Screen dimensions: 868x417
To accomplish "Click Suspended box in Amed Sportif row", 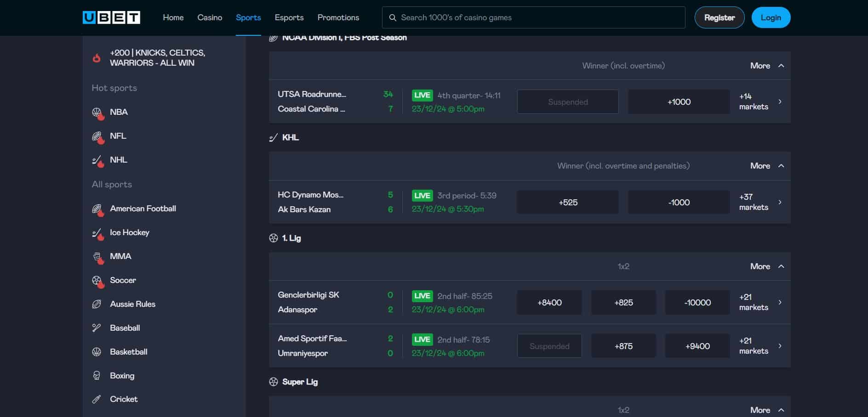I will (549, 346).
